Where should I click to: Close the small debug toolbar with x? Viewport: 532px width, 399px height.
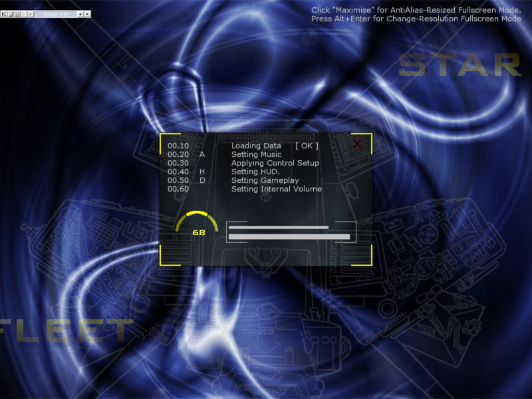coord(87,14)
